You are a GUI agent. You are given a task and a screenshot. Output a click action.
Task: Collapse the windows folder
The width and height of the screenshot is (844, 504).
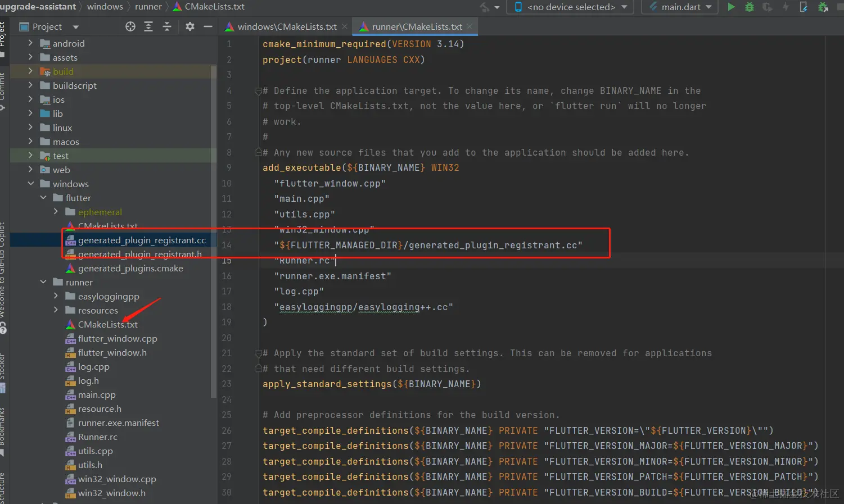[x=30, y=184]
